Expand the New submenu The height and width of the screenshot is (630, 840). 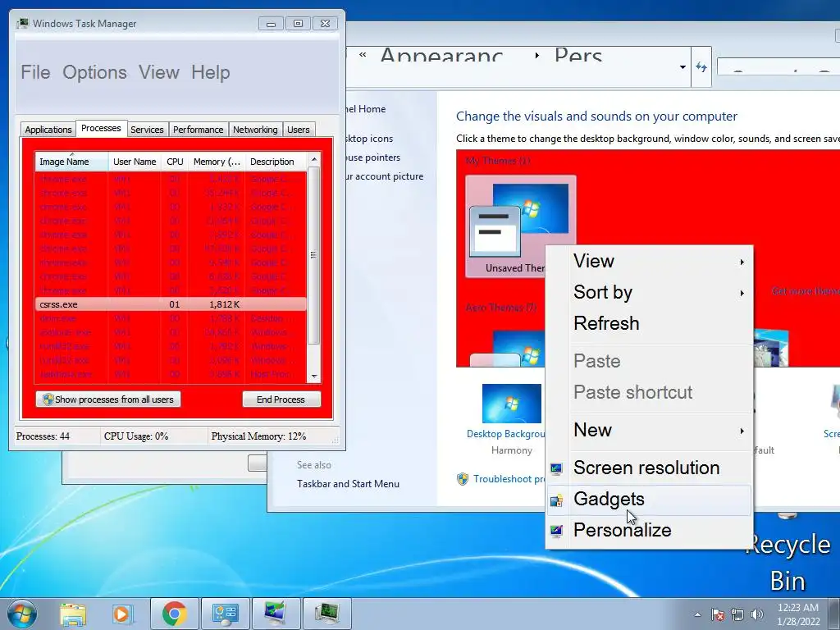[650, 430]
